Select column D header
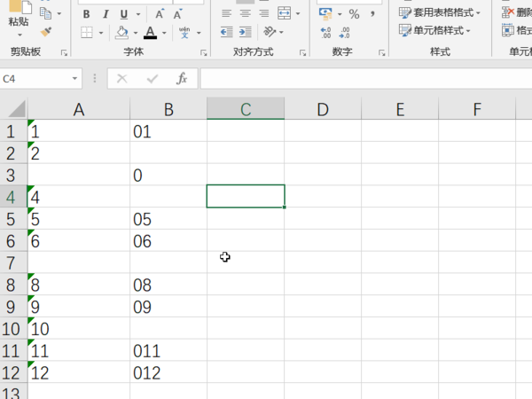Viewport: 532px width, 399px height. click(323, 109)
